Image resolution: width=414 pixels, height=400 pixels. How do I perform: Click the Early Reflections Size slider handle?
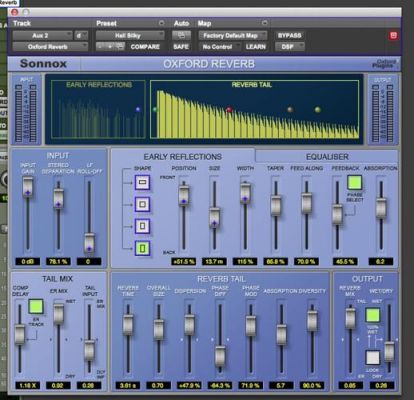click(x=214, y=218)
